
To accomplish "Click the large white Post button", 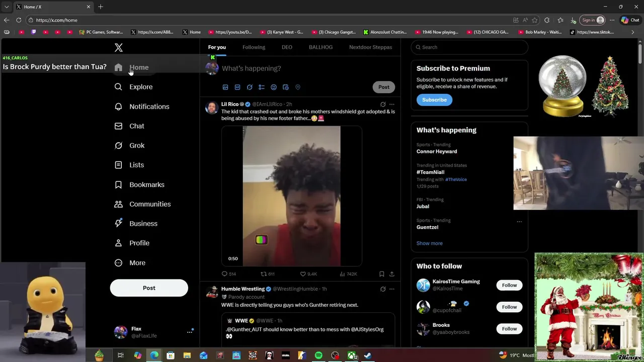I will click(149, 288).
